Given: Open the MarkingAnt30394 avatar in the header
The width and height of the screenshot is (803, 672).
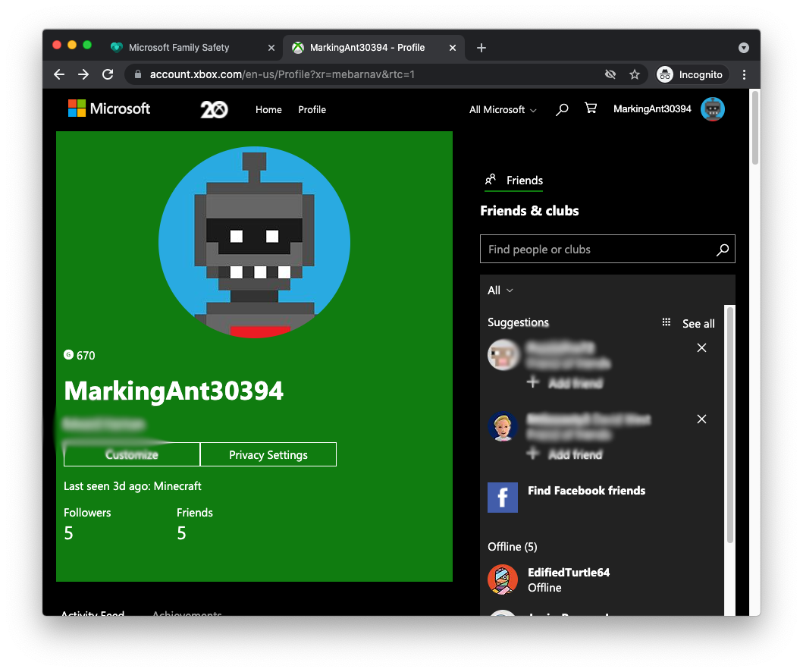Looking at the screenshot, I should (712, 108).
